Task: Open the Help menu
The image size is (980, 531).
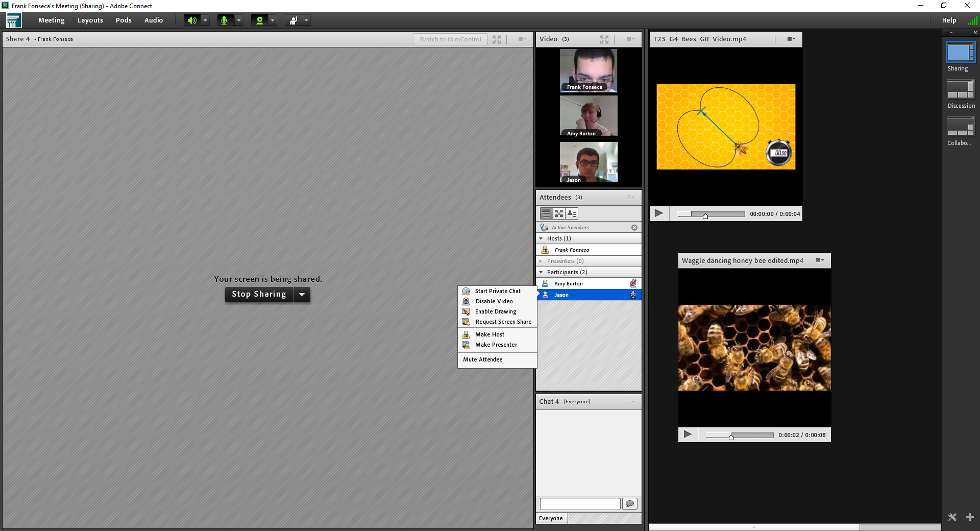Action: pos(949,20)
